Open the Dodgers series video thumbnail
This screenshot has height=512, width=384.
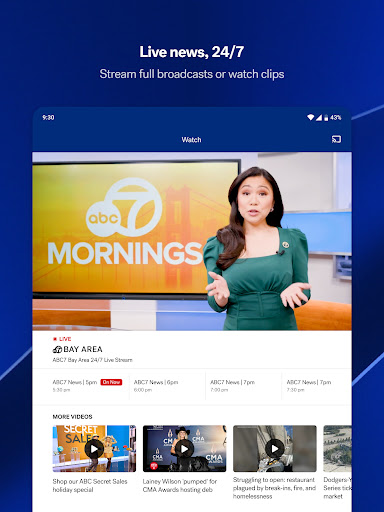[x=337, y=449]
